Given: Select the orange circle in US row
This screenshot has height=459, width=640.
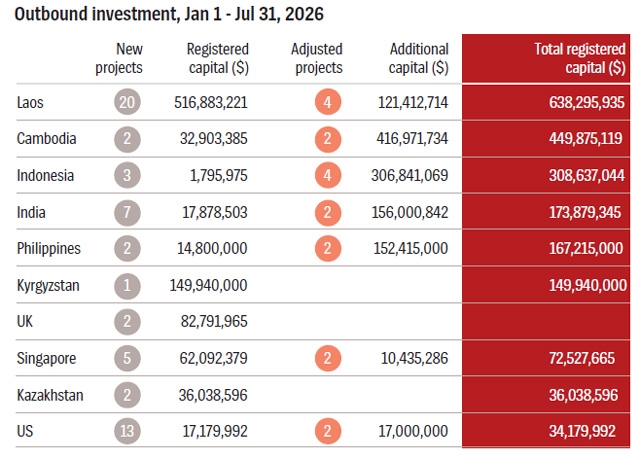Looking at the screenshot, I should 328,431.
